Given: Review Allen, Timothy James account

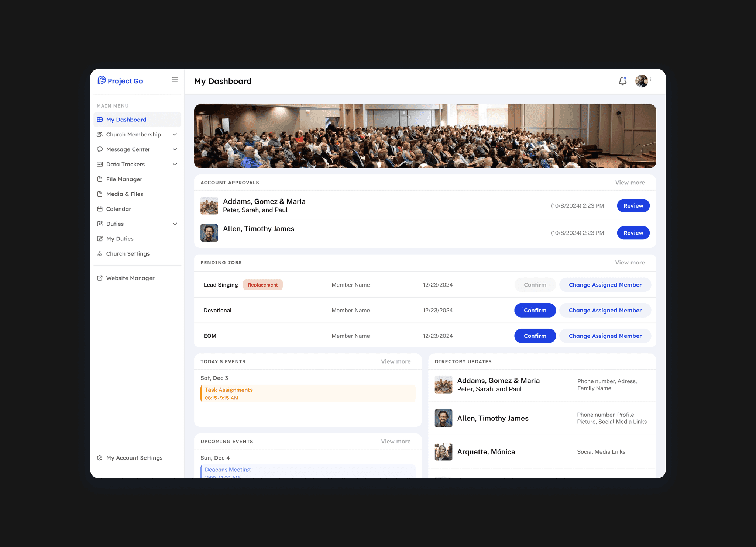Looking at the screenshot, I should pos(633,233).
